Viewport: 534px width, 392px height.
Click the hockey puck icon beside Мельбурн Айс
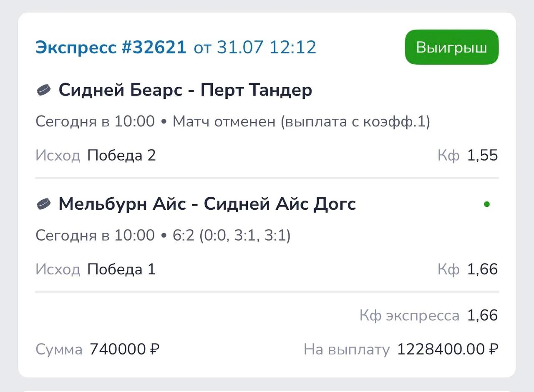[44, 204]
